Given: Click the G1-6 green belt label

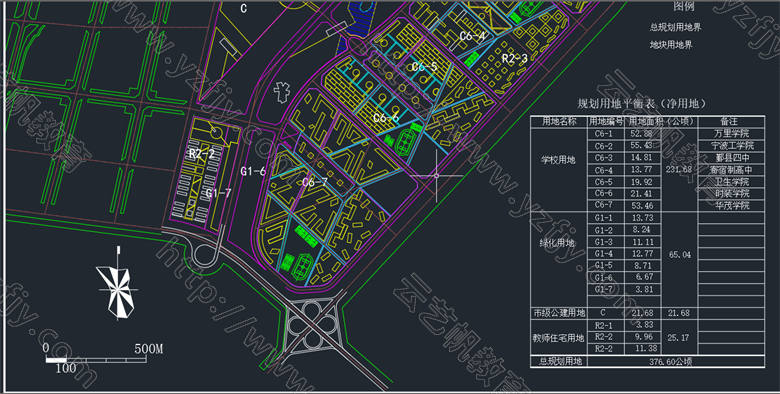Looking at the screenshot, I should tap(253, 171).
